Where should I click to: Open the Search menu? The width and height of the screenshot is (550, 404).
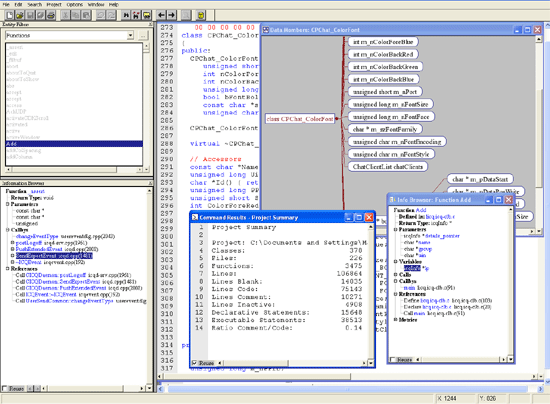[34, 5]
